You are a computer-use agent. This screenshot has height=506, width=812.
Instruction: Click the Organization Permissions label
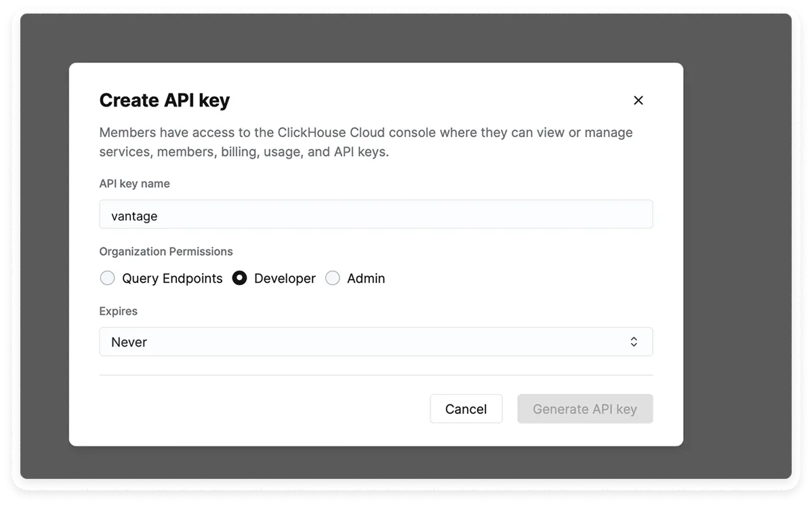point(166,252)
